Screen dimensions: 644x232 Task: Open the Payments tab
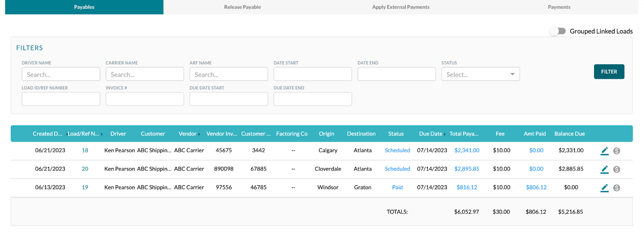click(559, 7)
